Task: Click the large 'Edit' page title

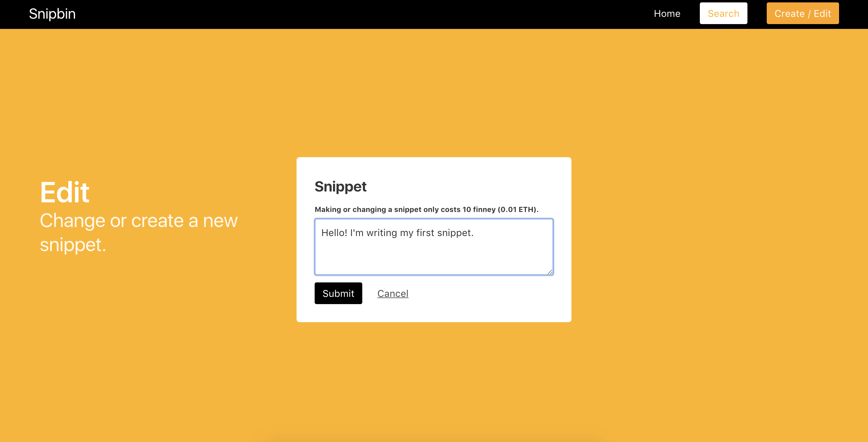Action: point(65,192)
